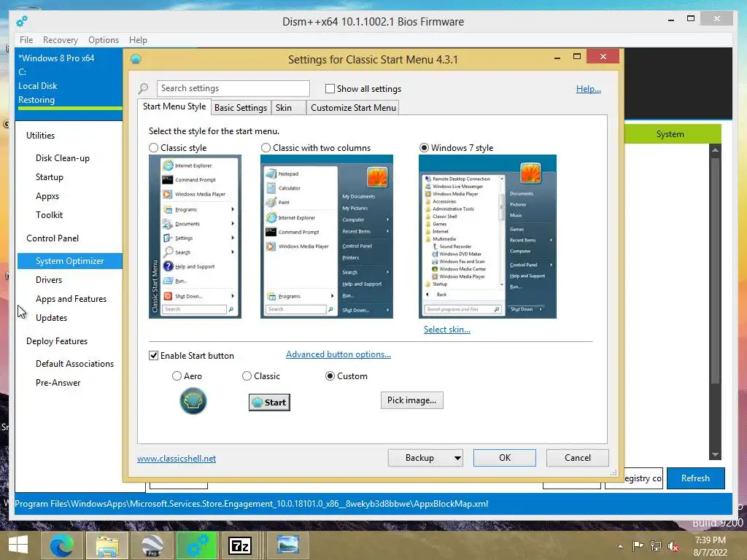This screenshot has height=560, width=747.
Task: Switch to the Start Menu Style tab
Action: tap(174, 106)
